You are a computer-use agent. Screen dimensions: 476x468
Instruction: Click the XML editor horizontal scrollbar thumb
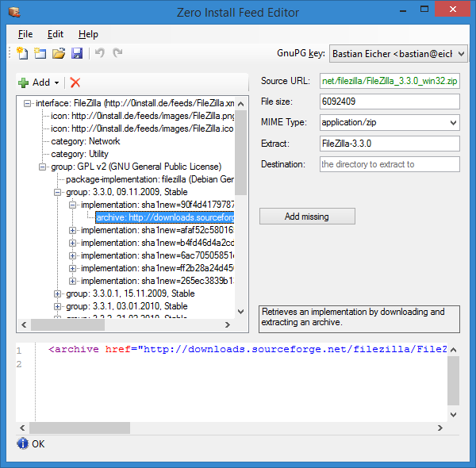pyautogui.click(x=79, y=428)
